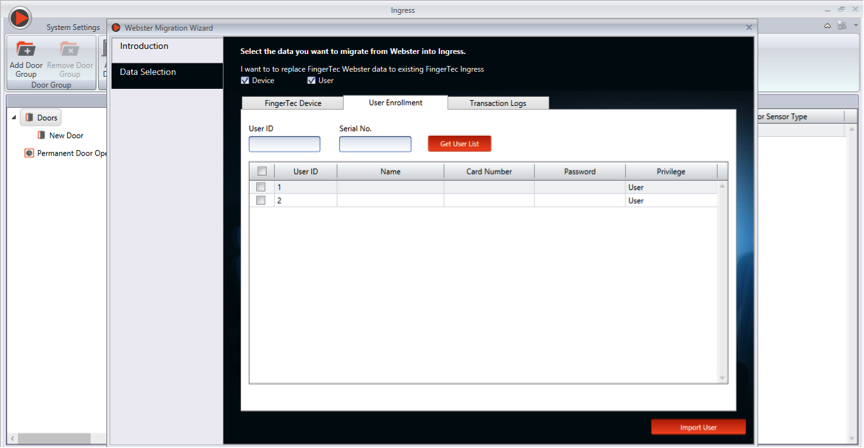
Task: Sort table by Privilege column header
Action: [671, 171]
